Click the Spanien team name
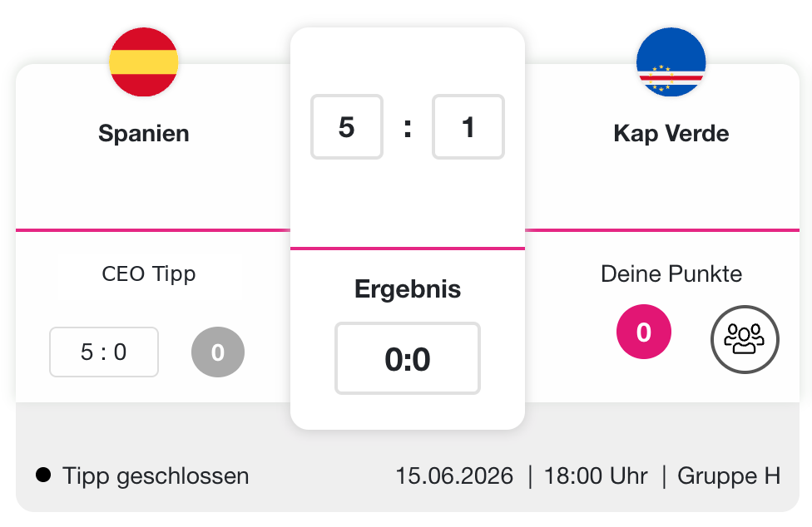Viewport: 812px width, 527px height. (x=144, y=134)
